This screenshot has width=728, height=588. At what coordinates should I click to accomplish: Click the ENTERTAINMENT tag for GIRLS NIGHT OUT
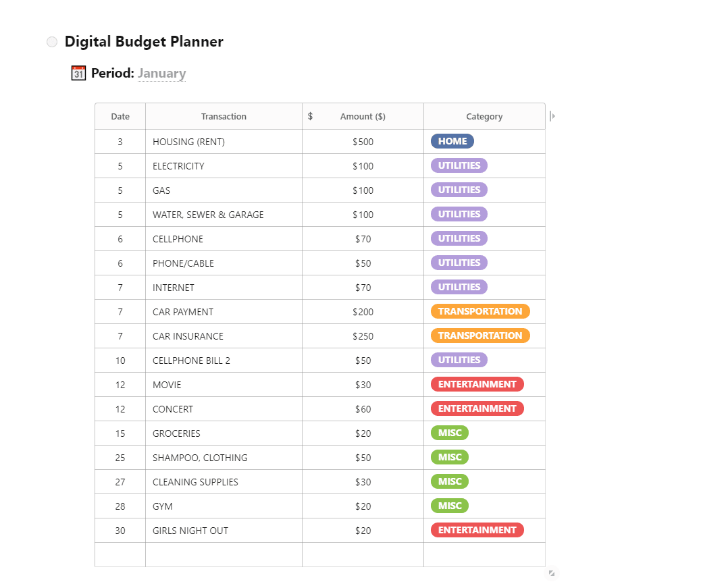477,530
